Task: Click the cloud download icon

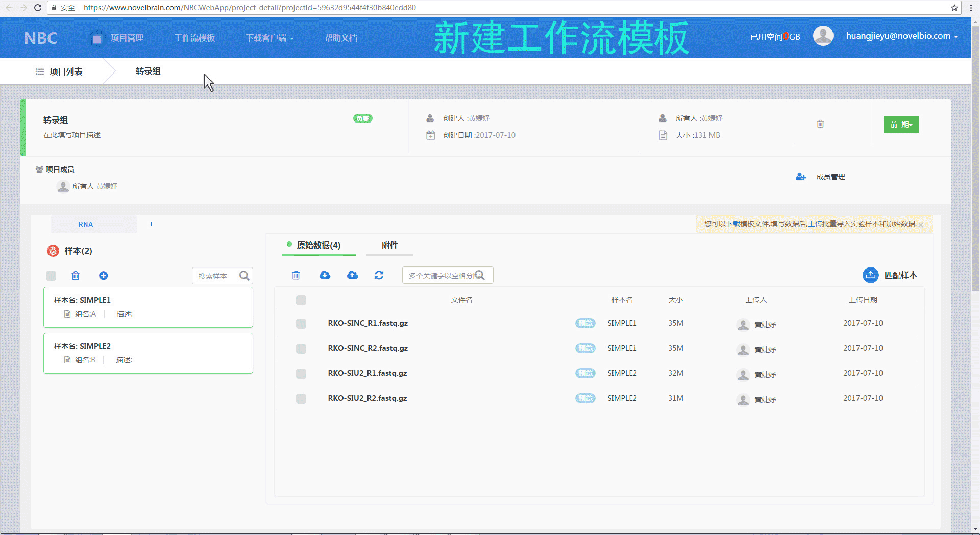Action: pyautogui.click(x=325, y=275)
